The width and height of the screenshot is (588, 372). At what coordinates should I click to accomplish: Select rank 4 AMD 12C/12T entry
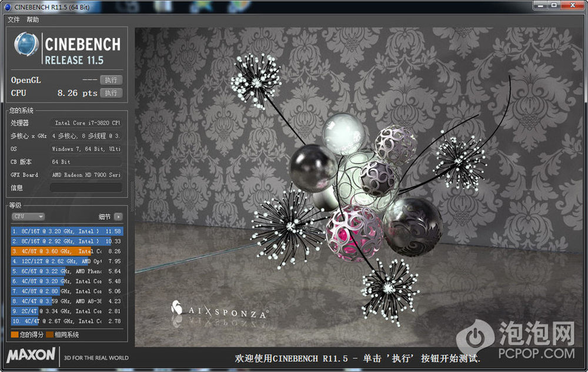click(x=66, y=261)
